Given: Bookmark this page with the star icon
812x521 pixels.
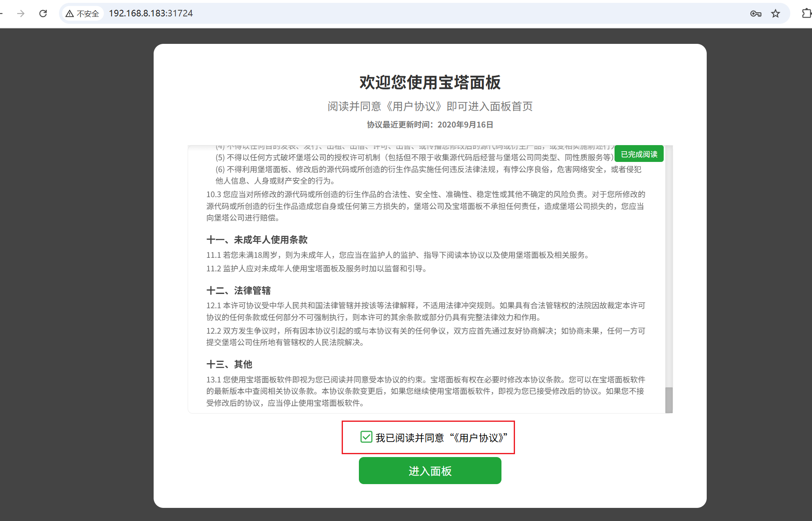Looking at the screenshot, I should tap(775, 14).
